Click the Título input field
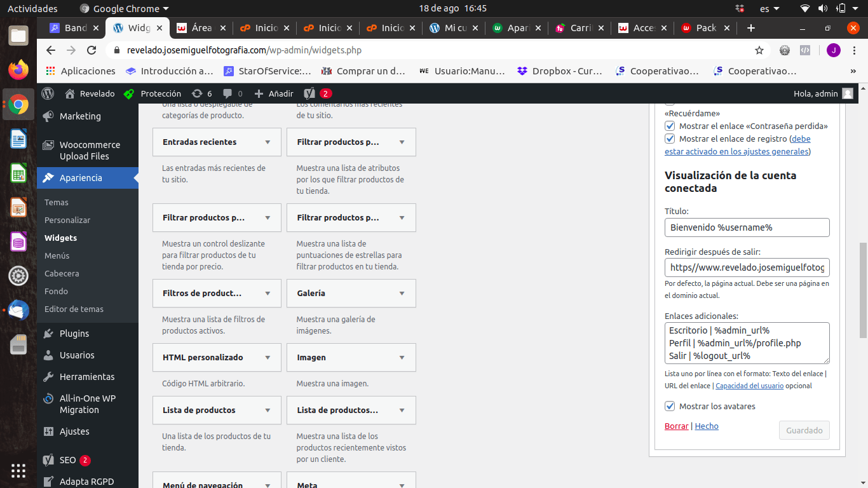Viewport: 868px width, 488px height. (747, 227)
